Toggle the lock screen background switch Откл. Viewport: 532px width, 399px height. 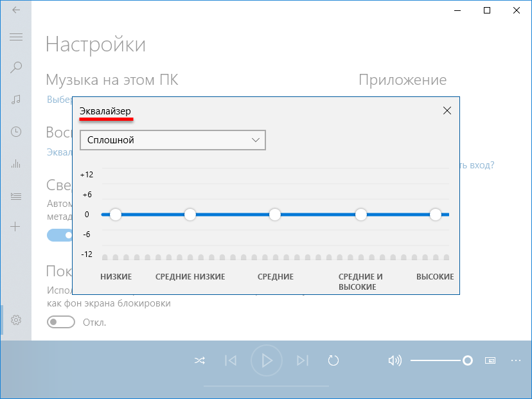[x=61, y=322]
